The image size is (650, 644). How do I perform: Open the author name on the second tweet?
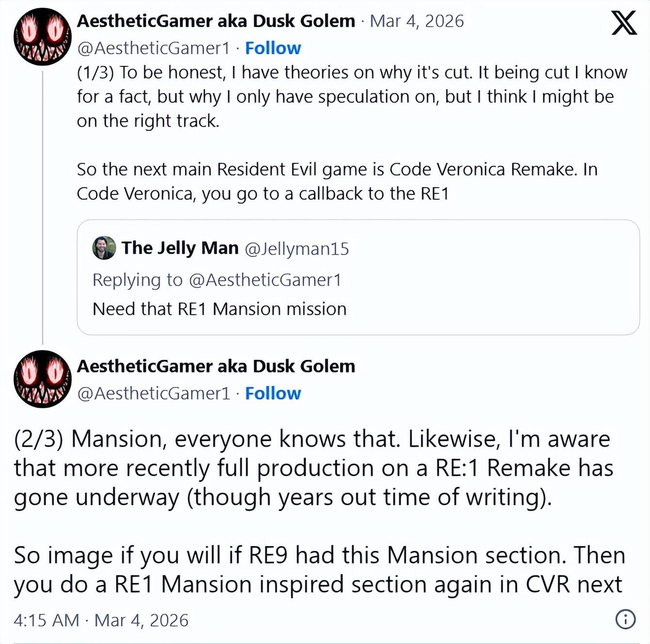216,366
